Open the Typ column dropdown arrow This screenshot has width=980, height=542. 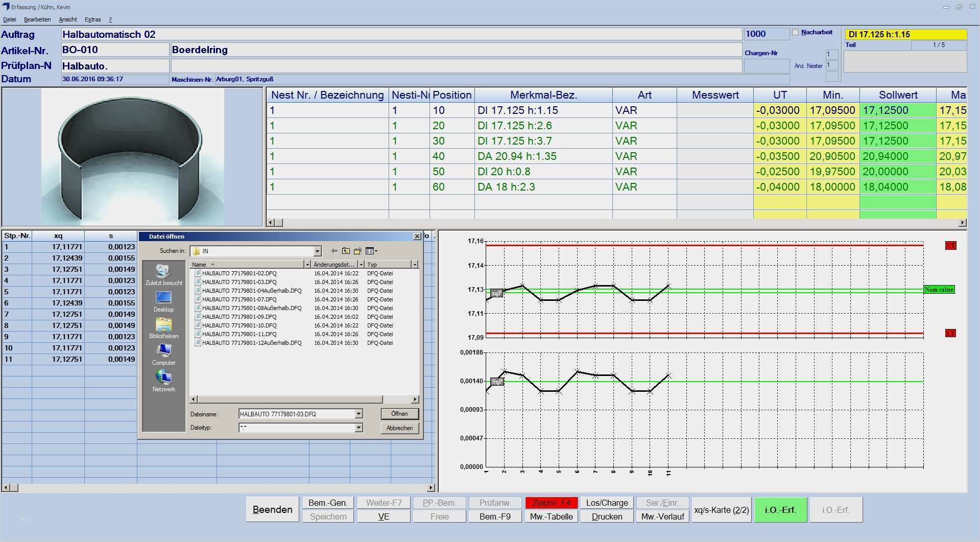(415, 265)
